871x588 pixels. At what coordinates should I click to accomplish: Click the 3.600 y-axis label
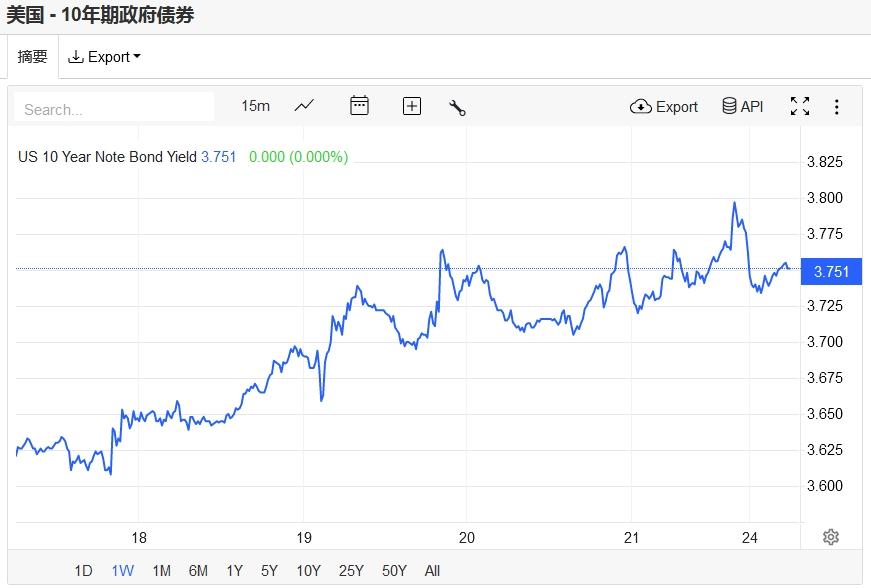825,486
